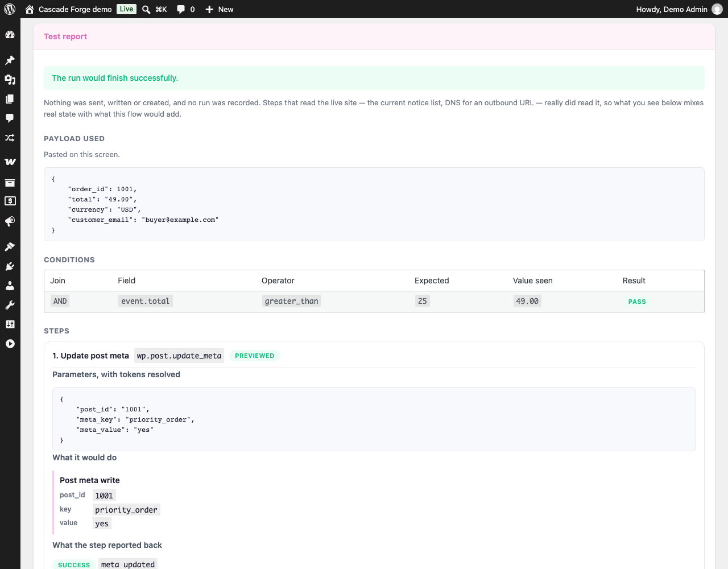Image resolution: width=728 pixels, height=569 pixels.
Task: Click the collapse menu arrow icon
Action: (10, 344)
